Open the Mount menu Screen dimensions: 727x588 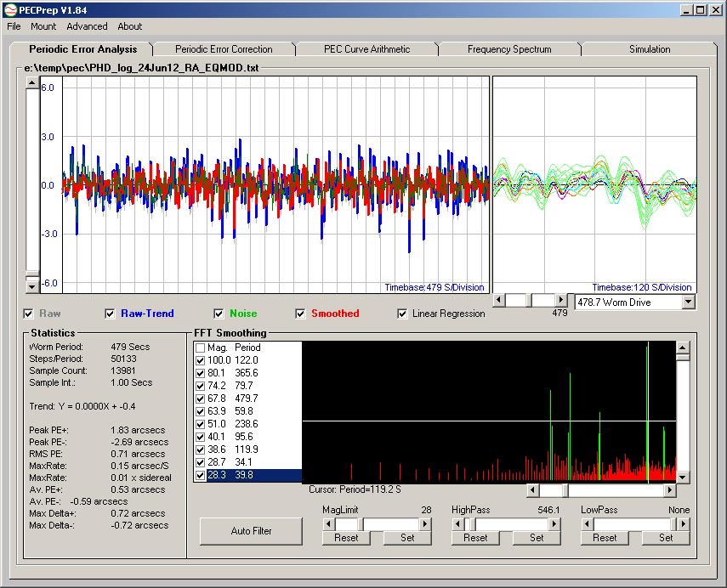pos(43,26)
